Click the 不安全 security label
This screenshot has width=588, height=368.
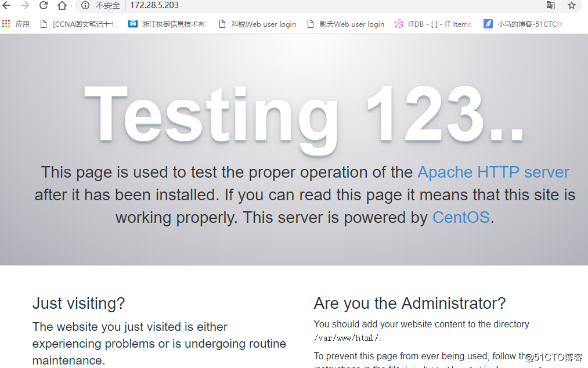point(108,5)
